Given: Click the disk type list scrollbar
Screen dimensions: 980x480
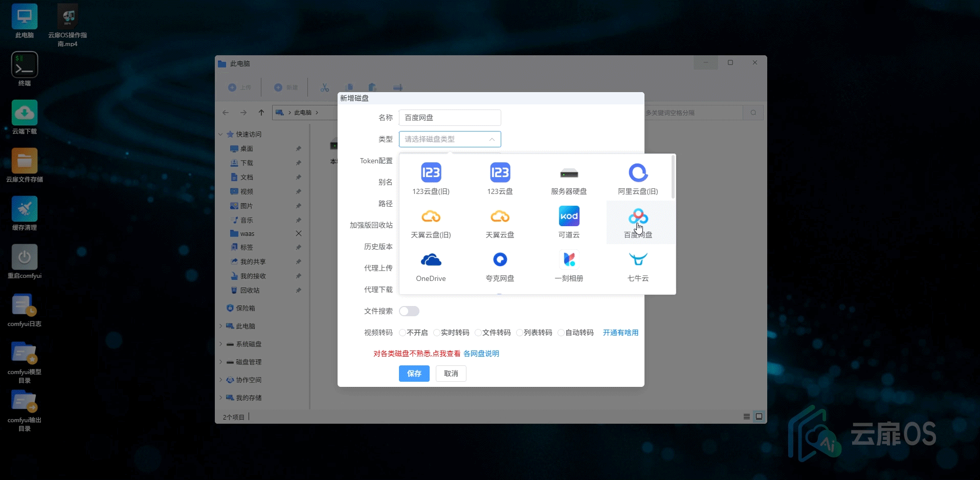Looking at the screenshot, I should coord(673,177).
